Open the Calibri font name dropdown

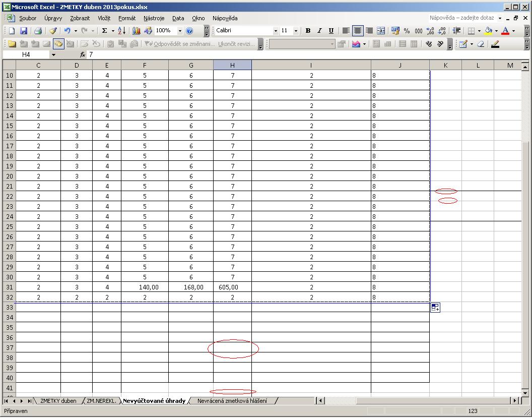pyautogui.click(x=276, y=31)
